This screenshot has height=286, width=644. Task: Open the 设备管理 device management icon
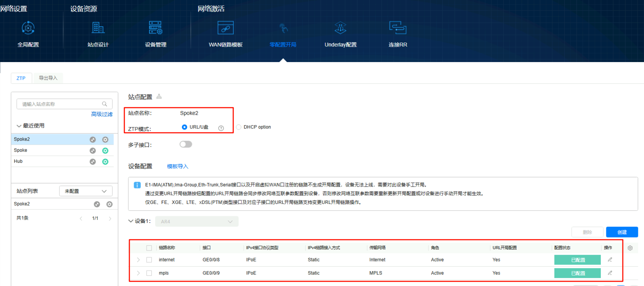(x=155, y=28)
